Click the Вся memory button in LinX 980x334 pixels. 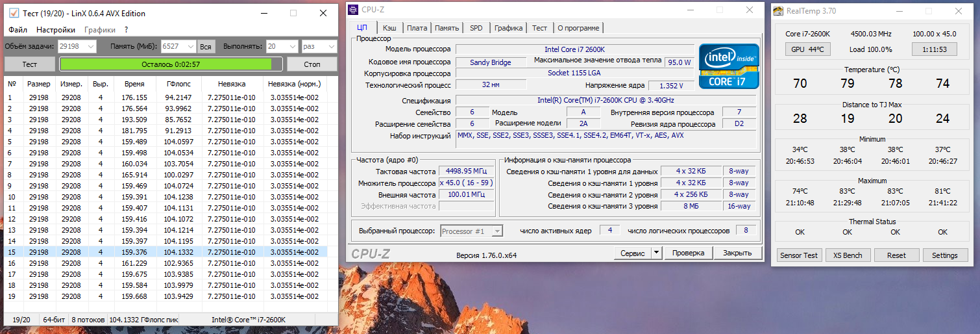tap(206, 46)
